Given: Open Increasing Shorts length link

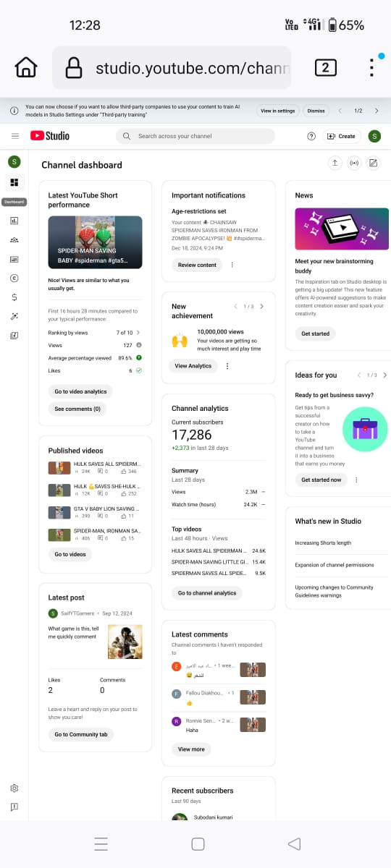Looking at the screenshot, I should click(323, 543).
